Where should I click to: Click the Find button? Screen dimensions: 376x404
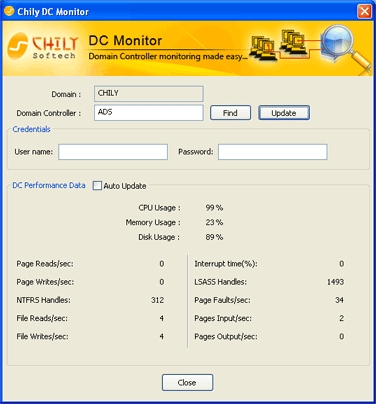tap(230, 113)
